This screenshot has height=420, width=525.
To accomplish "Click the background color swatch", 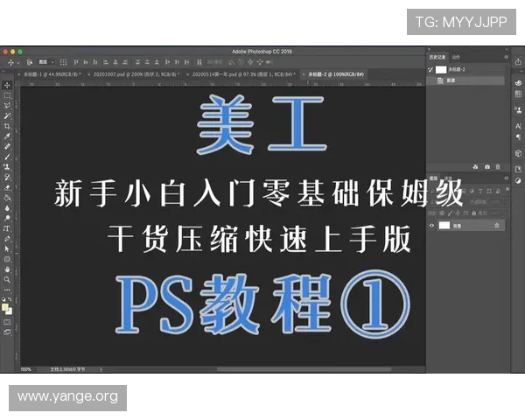I will click(x=10, y=311).
